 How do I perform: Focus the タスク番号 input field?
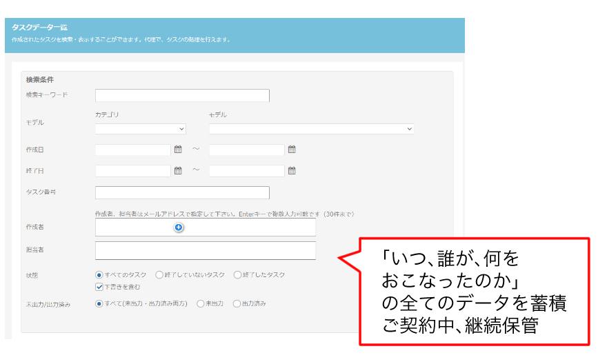(x=182, y=192)
